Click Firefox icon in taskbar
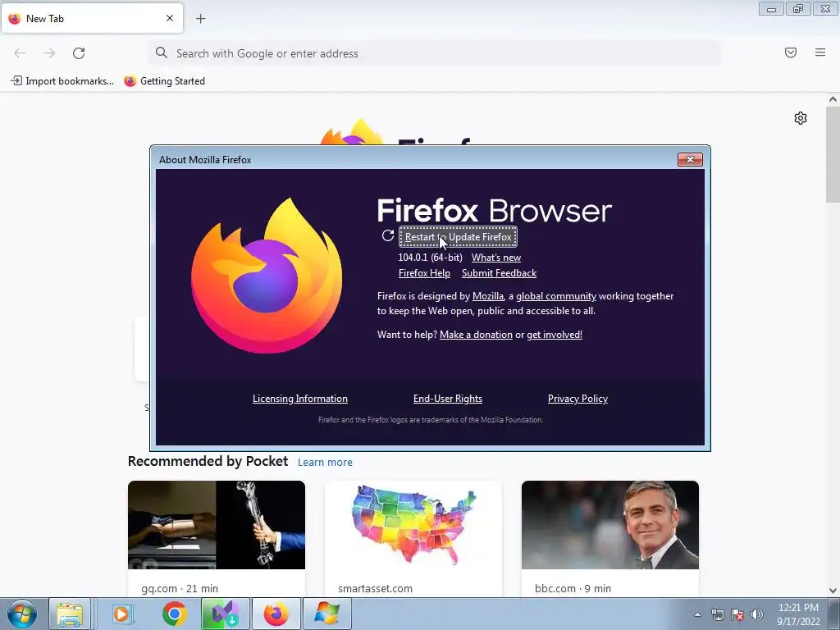 pyautogui.click(x=276, y=614)
